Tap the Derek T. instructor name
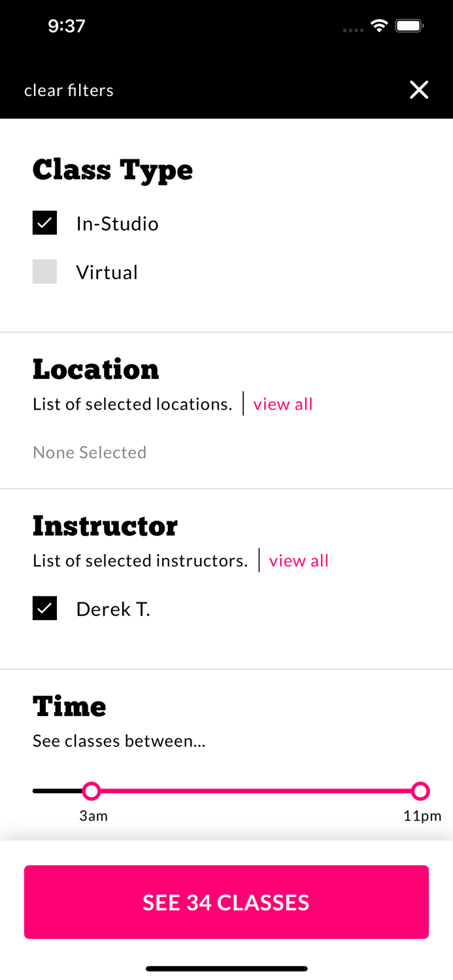The width and height of the screenshot is (453, 980). [113, 609]
